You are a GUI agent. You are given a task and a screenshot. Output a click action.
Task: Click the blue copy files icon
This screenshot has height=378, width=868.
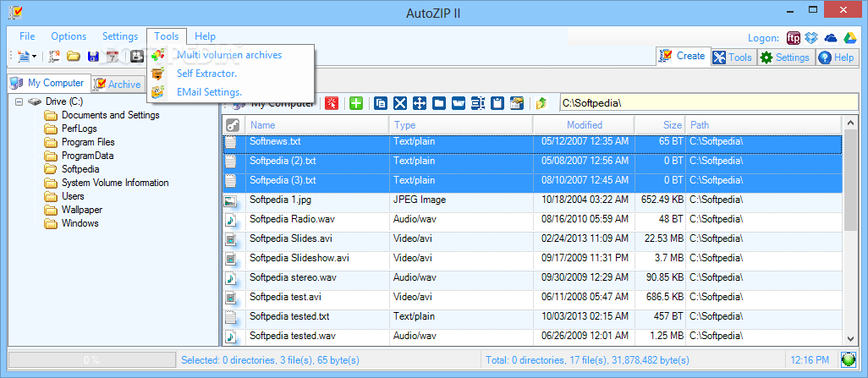pos(381,103)
